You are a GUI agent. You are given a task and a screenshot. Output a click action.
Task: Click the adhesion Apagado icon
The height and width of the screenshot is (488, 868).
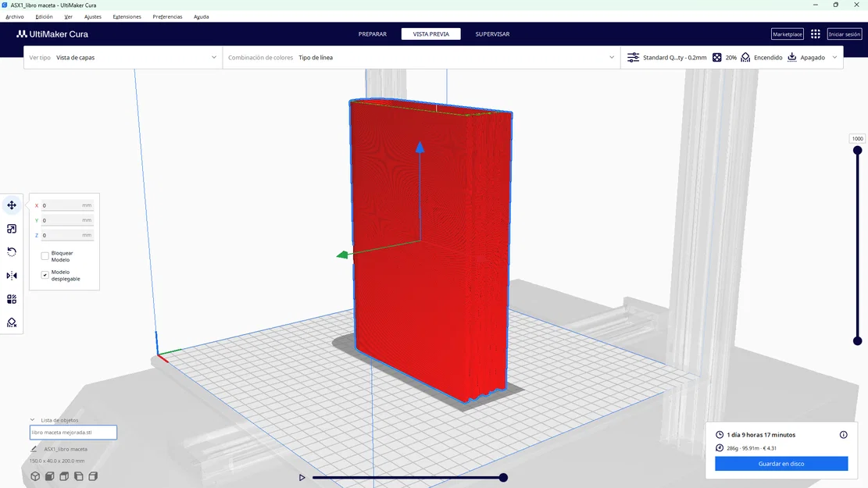pyautogui.click(x=792, y=58)
